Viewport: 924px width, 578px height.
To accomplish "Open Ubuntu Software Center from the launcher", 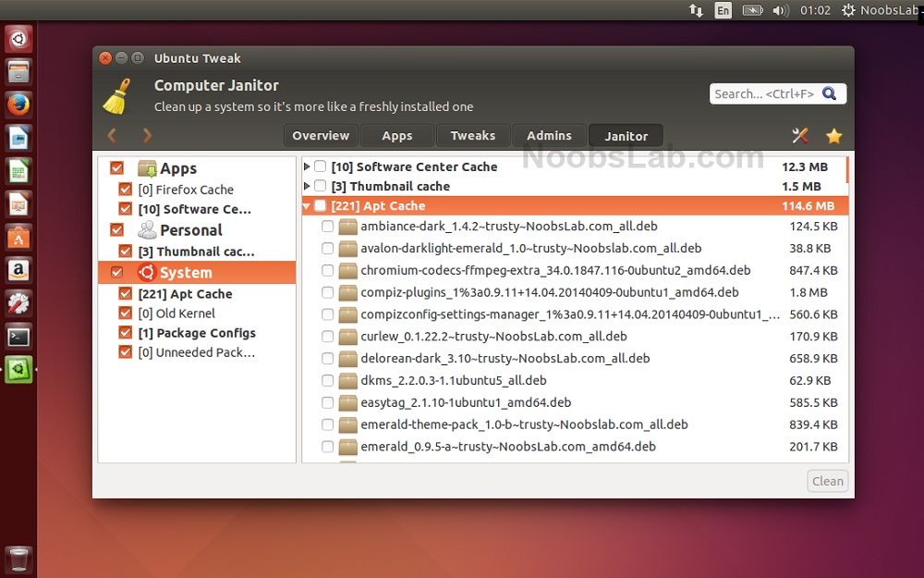I will pos(18,238).
